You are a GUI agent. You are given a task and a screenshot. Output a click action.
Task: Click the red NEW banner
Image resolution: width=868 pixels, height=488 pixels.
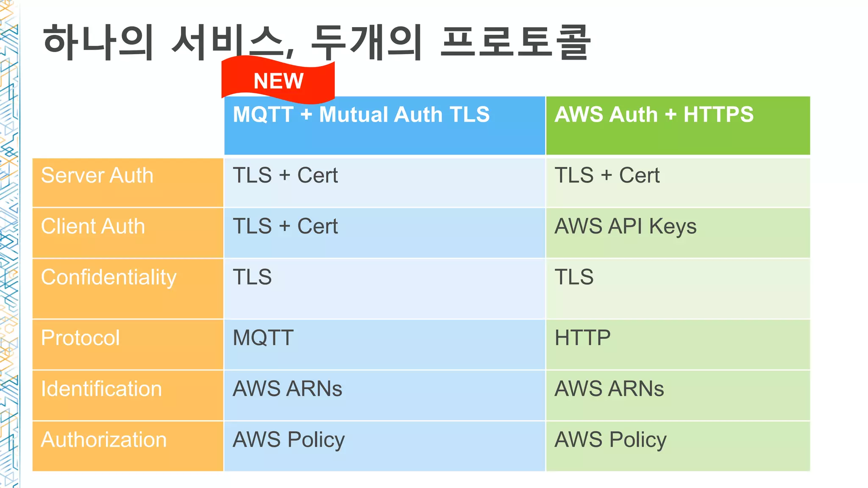pos(278,80)
